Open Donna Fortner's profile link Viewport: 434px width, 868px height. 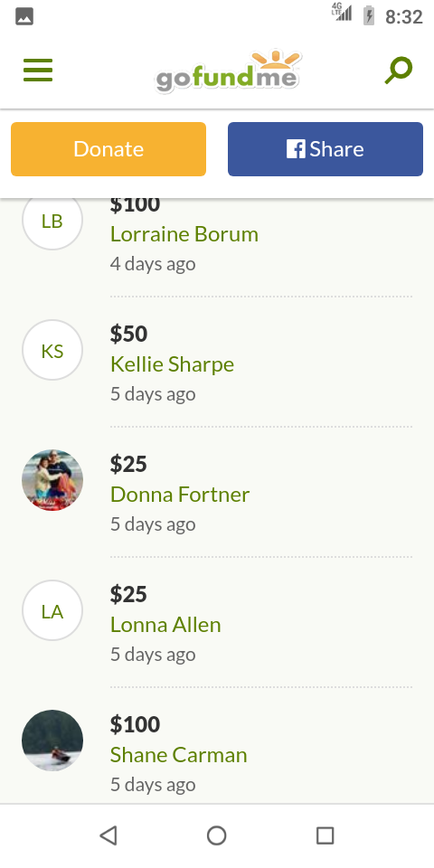(x=180, y=495)
